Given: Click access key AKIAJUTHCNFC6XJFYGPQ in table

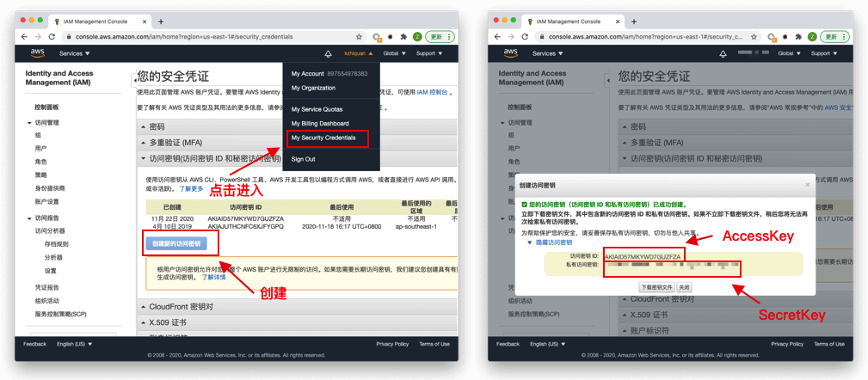Looking at the screenshot, I should click(245, 227).
